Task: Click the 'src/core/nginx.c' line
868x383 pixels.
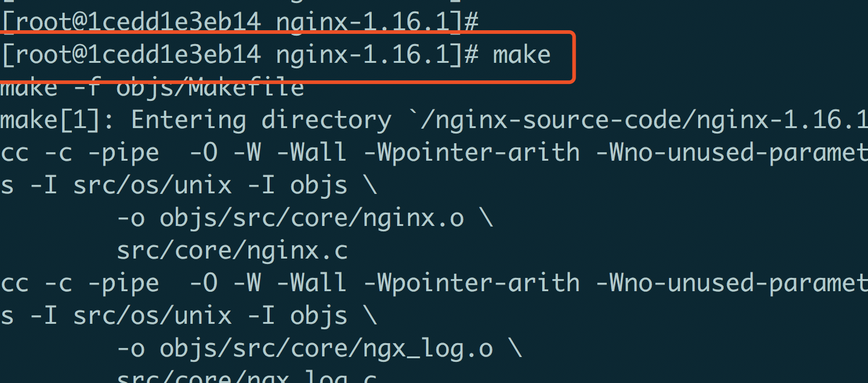Action: pos(232,251)
